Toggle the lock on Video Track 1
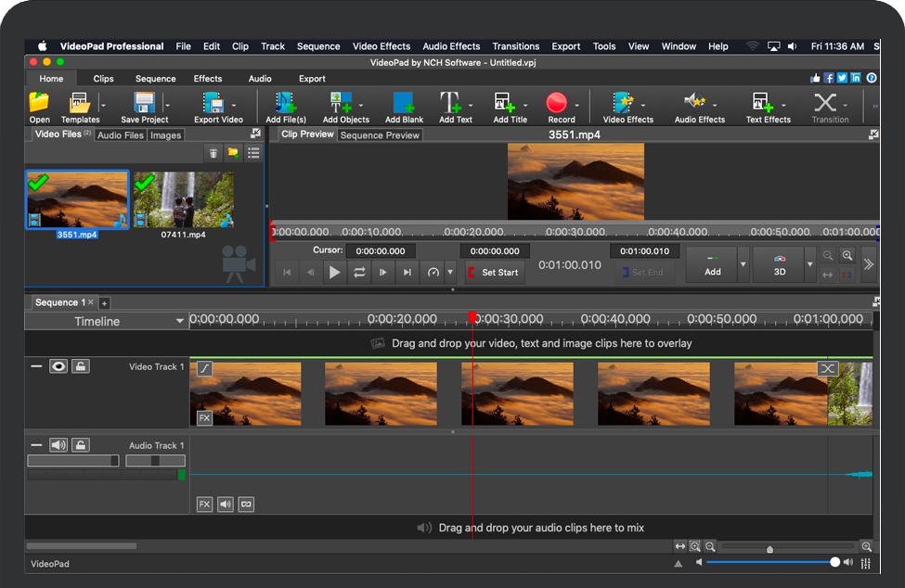 point(80,366)
